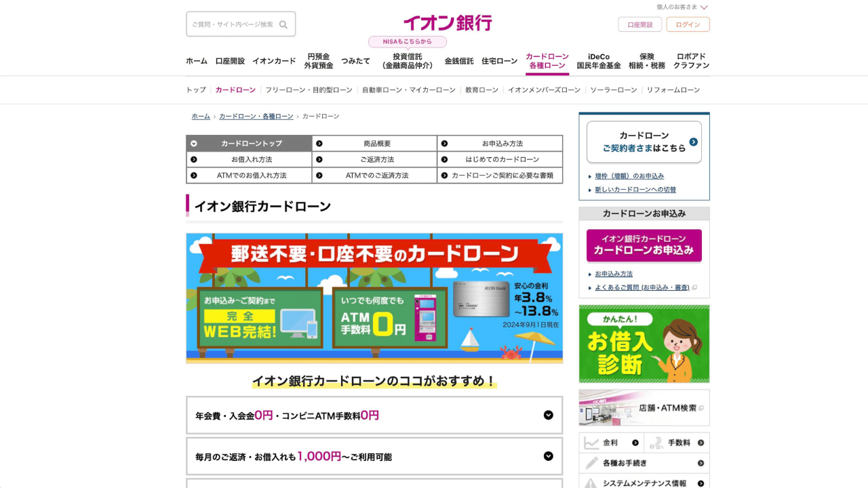Click the 手数料 coins icon
Viewport: 868px width, 488px height.
coord(656,443)
